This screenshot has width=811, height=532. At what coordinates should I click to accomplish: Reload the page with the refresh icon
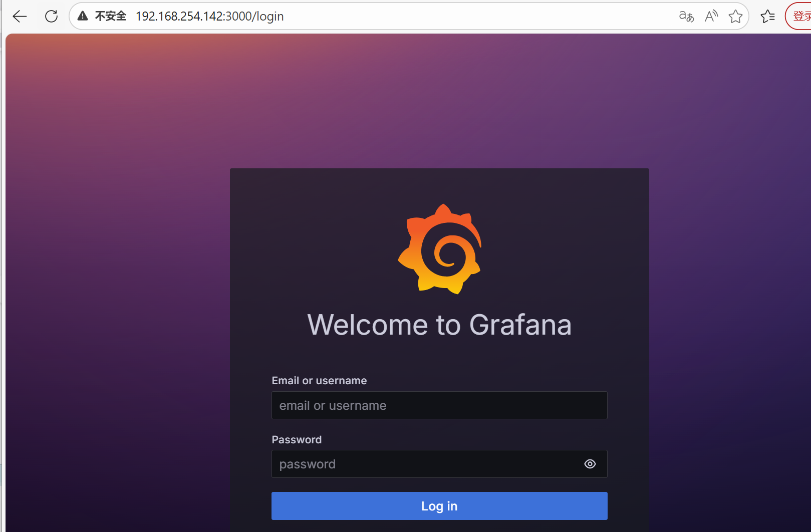click(52, 17)
